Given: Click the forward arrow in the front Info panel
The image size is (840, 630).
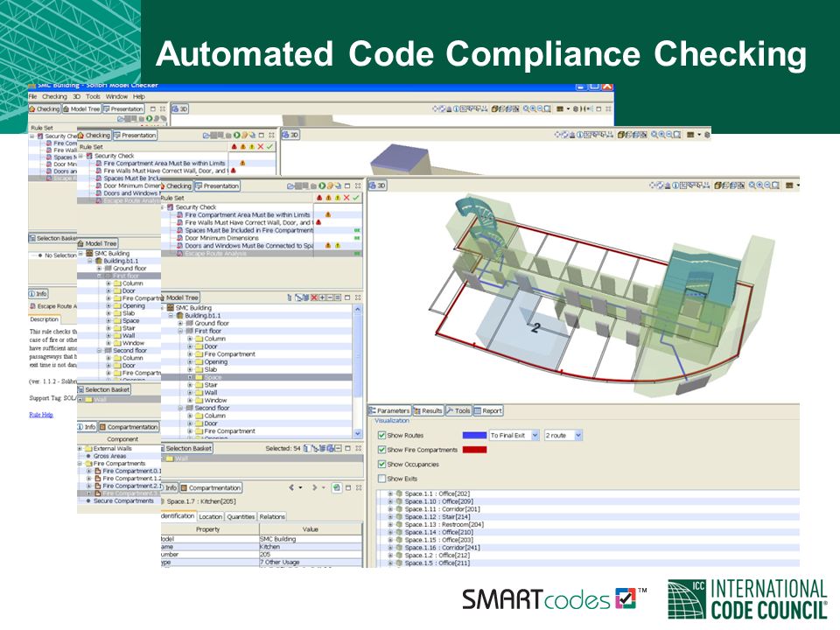Looking at the screenshot, I should point(314,487).
